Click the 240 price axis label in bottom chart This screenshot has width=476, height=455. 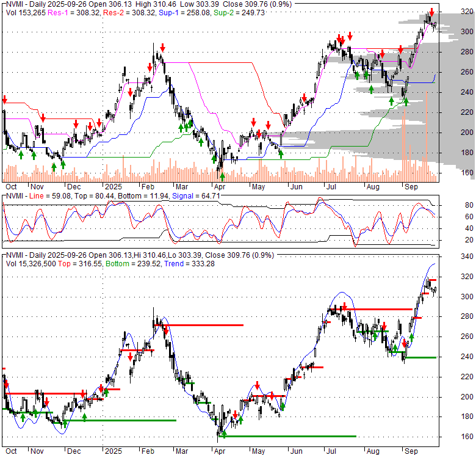pyautogui.click(x=467, y=357)
